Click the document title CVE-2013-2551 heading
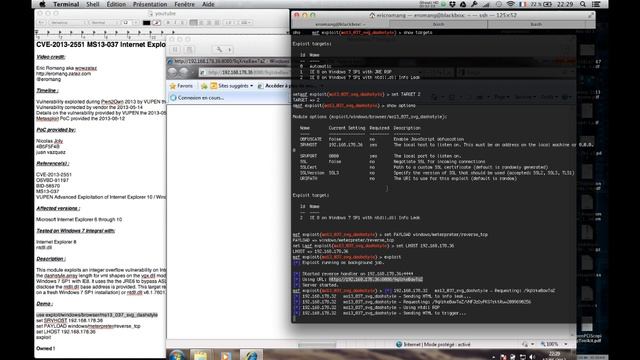Screen dimensions: 640x360 (x=100, y=44)
